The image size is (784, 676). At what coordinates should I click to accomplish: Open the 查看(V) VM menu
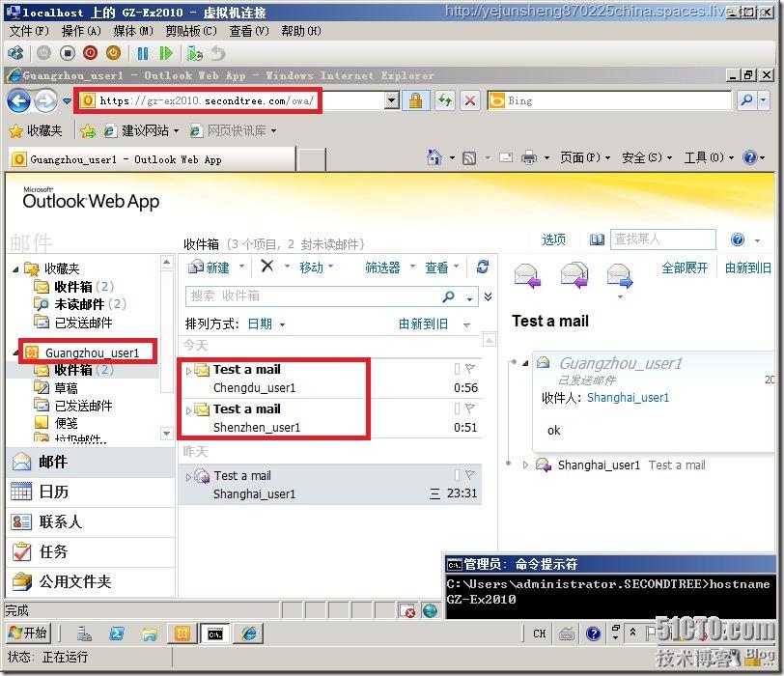tap(249, 32)
